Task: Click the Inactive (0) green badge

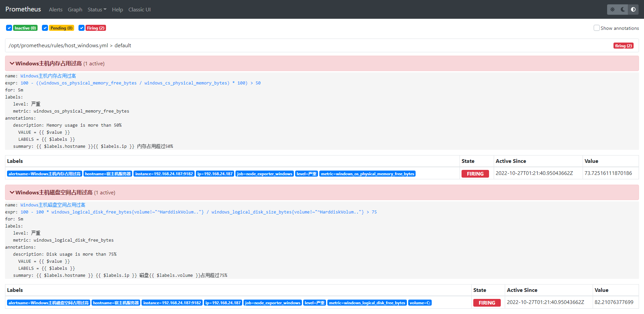Action: coord(25,28)
